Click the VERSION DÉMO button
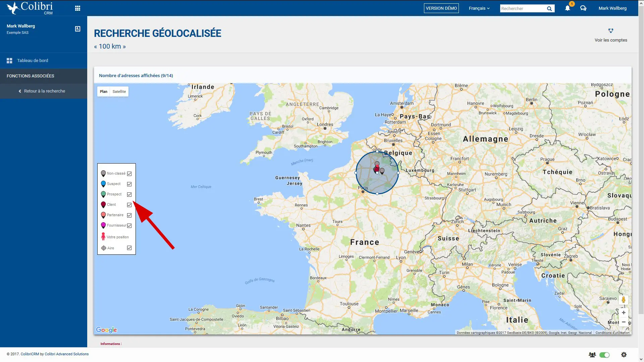This screenshot has height=362, width=644. 441,8
